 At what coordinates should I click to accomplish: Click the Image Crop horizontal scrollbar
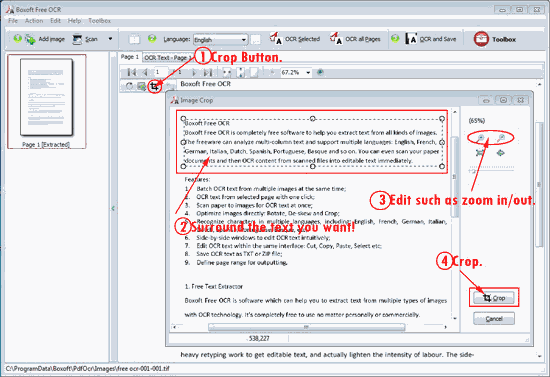(307, 327)
